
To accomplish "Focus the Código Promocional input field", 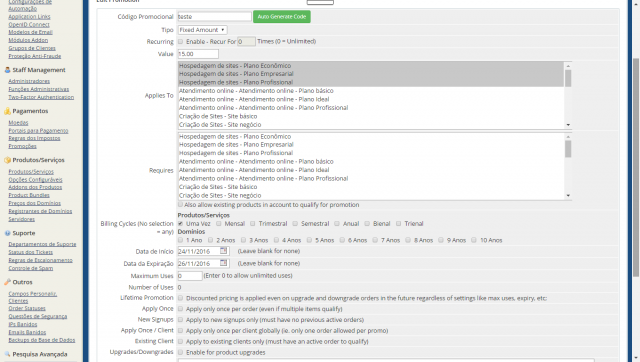I will click(214, 17).
